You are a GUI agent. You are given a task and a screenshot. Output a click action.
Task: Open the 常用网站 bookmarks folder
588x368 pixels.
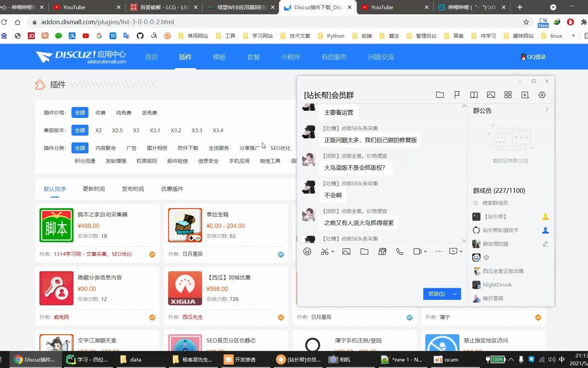(x=193, y=36)
